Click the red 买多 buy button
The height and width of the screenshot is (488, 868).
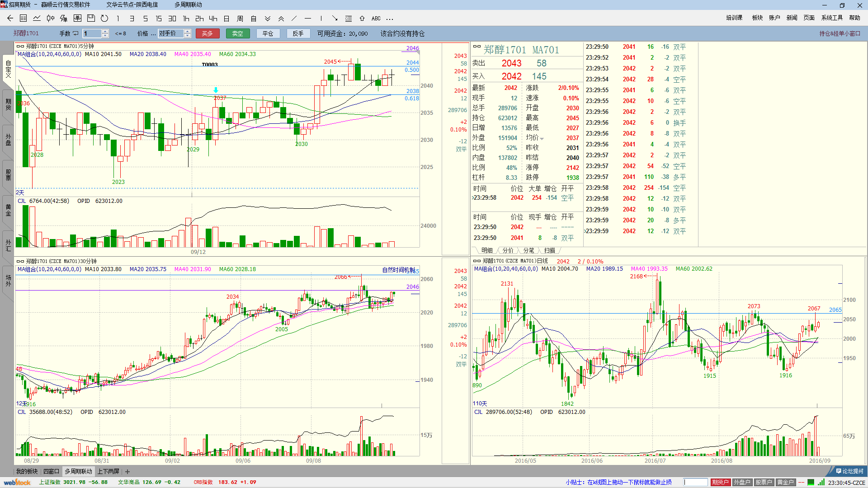(x=208, y=33)
